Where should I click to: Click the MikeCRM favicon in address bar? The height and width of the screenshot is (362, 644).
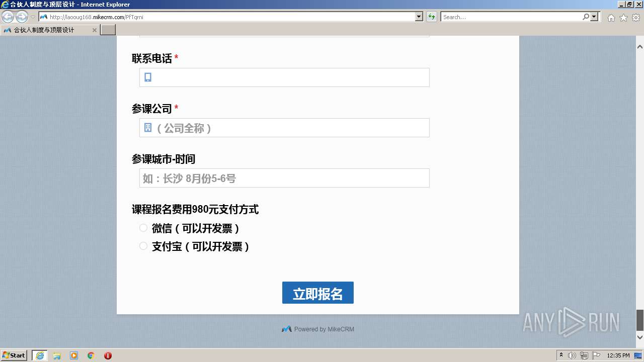click(x=44, y=17)
